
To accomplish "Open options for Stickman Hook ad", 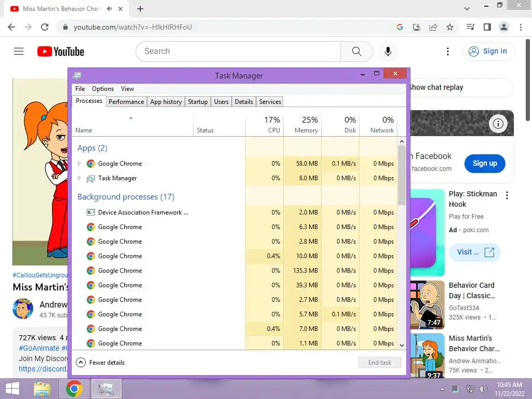I will pos(507,195).
